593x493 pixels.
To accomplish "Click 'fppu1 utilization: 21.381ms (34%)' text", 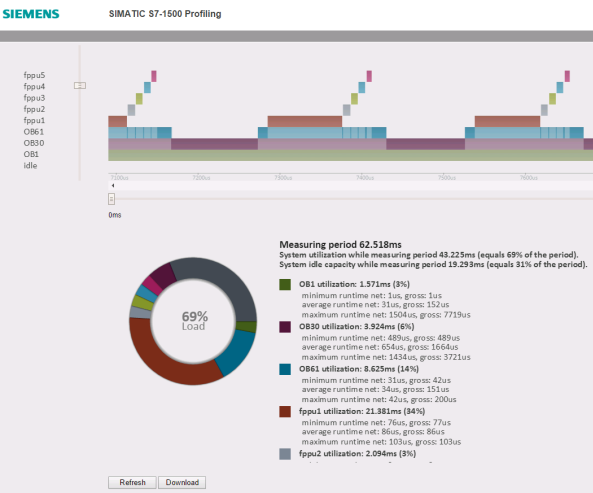I will click(x=362, y=411).
